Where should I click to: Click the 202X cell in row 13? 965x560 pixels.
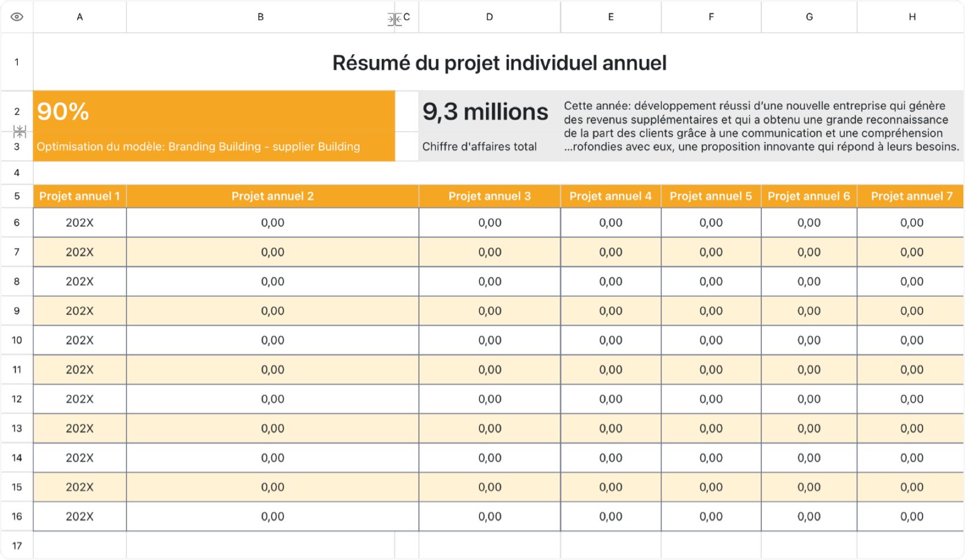pyautogui.click(x=79, y=429)
